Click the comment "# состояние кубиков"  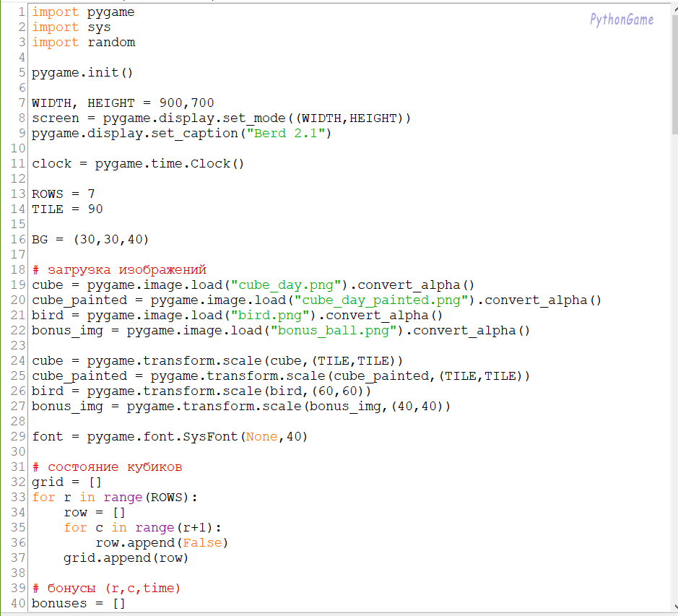pyautogui.click(x=107, y=467)
